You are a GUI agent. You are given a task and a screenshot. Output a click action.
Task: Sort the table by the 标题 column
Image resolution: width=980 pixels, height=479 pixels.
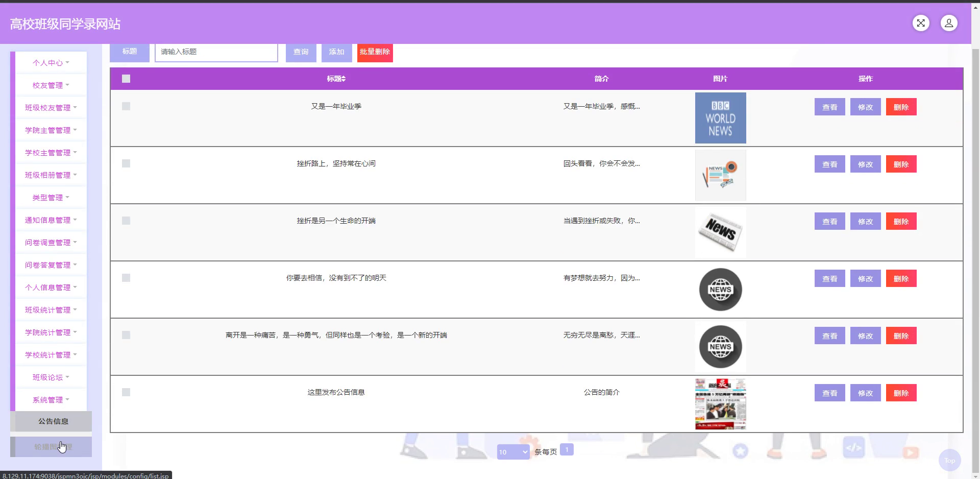336,79
